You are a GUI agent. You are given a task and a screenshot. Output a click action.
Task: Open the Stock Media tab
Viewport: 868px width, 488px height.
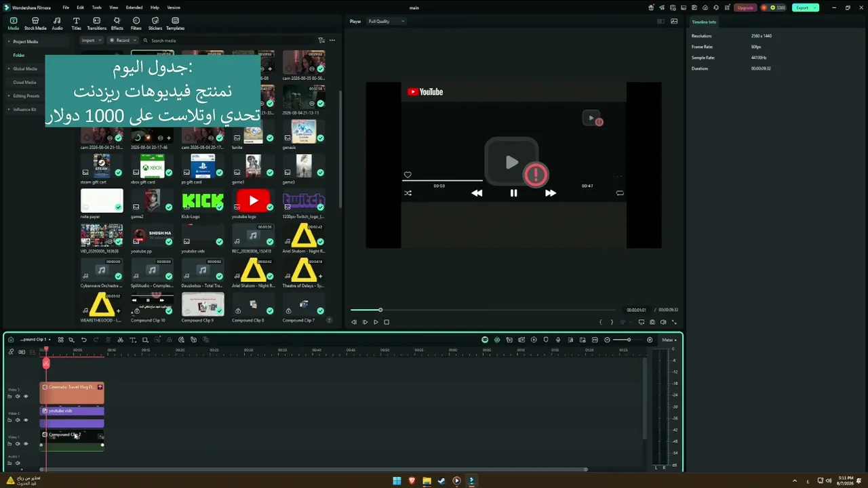click(35, 24)
